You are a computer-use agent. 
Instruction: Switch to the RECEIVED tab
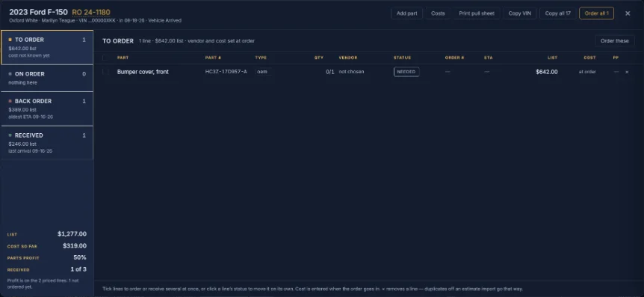pyautogui.click(x=47, y=143)
